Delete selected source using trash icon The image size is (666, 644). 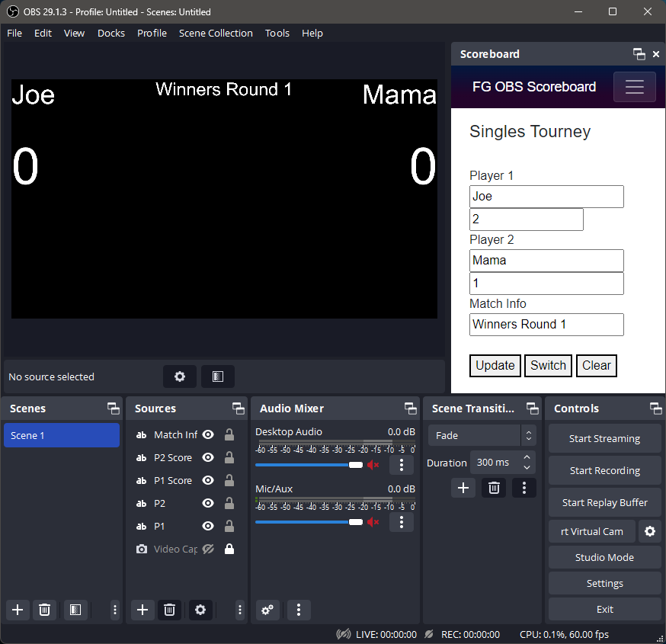click(x=169, y=610)
